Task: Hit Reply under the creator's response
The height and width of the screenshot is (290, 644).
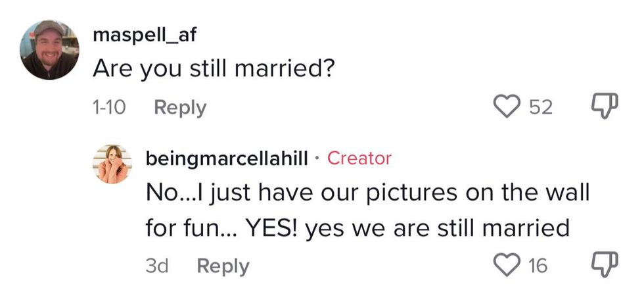Action: [x=223, y=266]
